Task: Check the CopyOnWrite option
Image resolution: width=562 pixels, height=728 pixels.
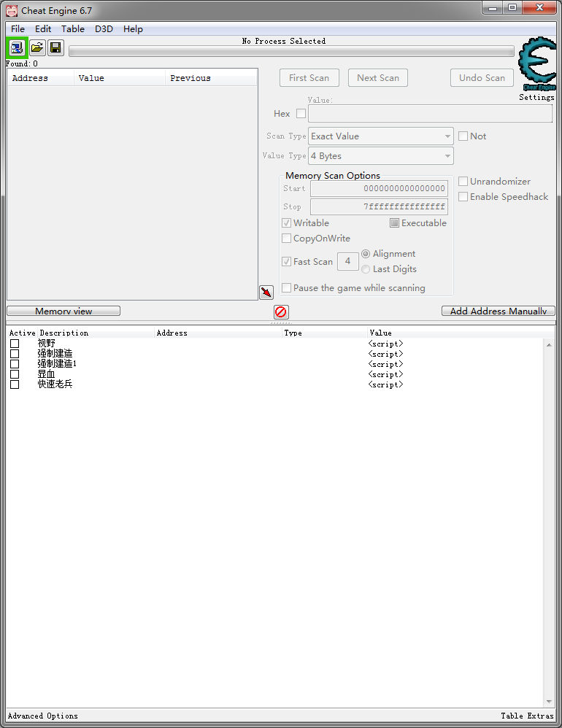Action: coord(287,239)
